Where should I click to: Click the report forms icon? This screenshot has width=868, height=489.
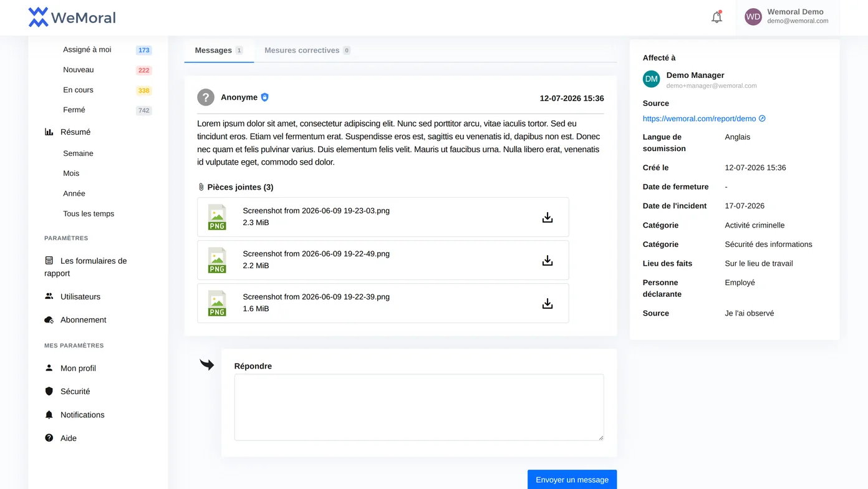49,261
